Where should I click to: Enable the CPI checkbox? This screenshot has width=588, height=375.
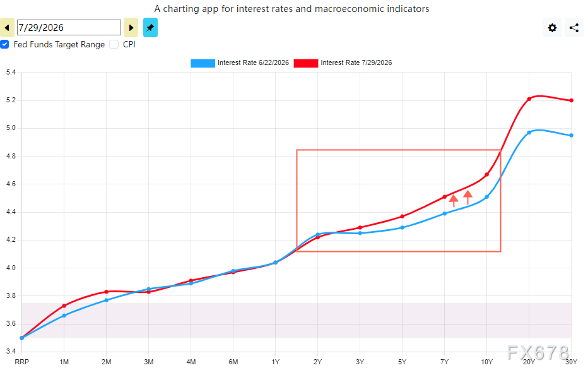pyautogui.click(x=114, y=44)
